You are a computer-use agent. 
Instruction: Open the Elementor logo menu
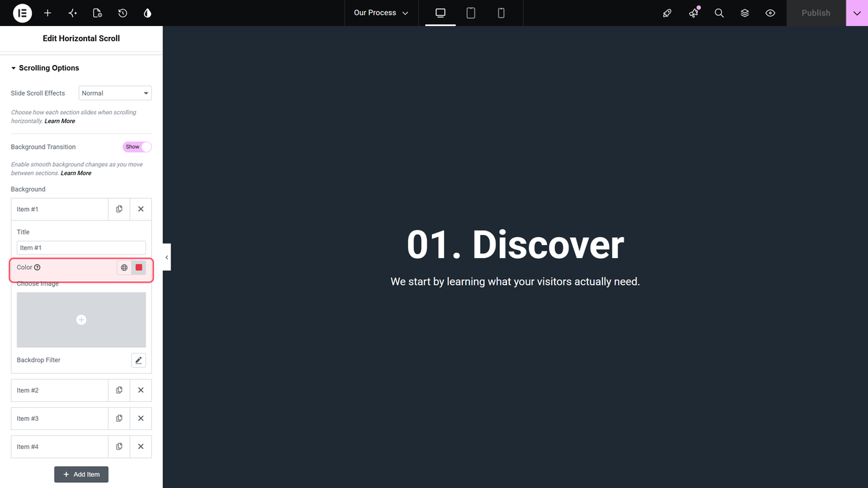click(x=22, y=13)
